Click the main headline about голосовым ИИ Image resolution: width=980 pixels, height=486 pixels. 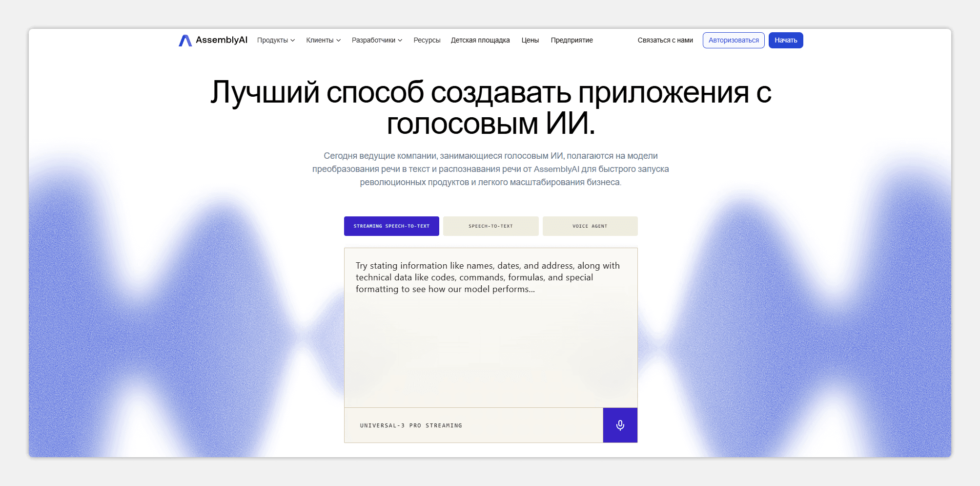click(490, 107)
